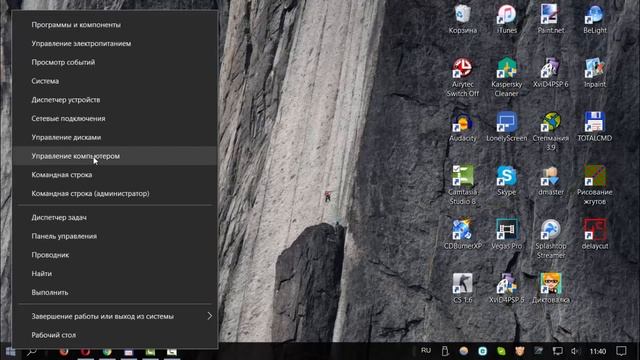Choose Выполнить from the menu

coord(115,293)
